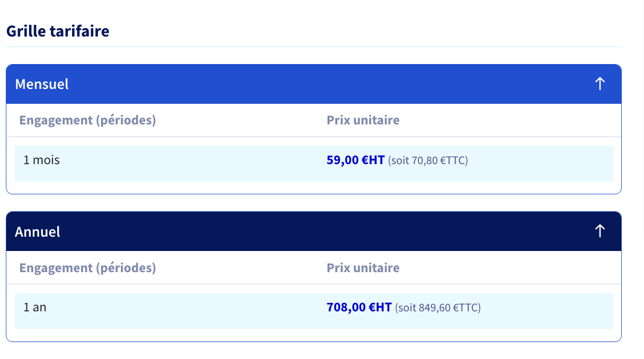Click the divider line below Grille tarifaire

(x=314, y=47)
